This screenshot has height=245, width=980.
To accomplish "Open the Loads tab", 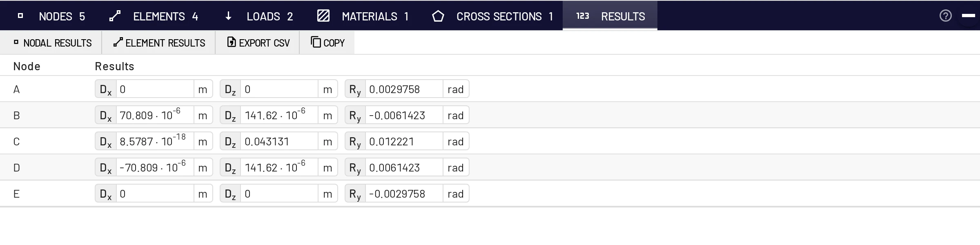I will (259, 16).
